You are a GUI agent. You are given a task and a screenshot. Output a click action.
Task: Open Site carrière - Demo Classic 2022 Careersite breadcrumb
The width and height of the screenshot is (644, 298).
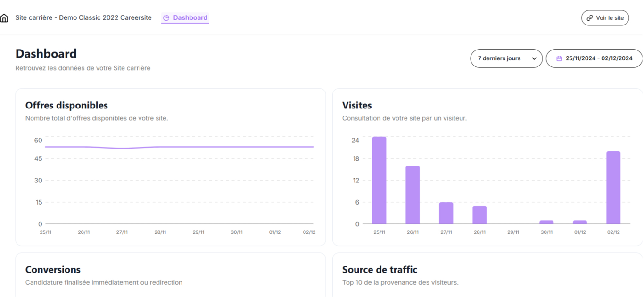click(x=83, y=18)
